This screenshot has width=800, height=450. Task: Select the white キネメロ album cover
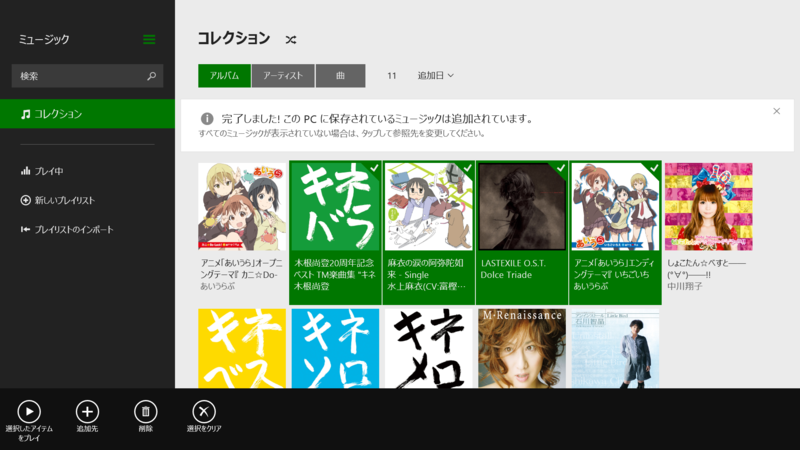[429, 348]
